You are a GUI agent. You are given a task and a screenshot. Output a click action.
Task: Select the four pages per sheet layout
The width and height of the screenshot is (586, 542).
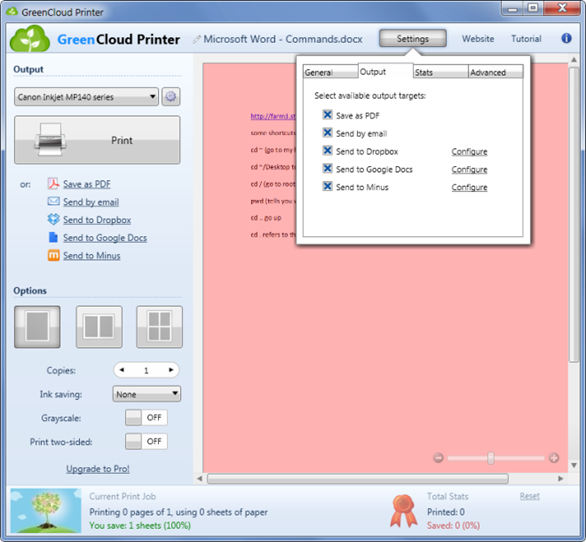click(x=160, y=327)
